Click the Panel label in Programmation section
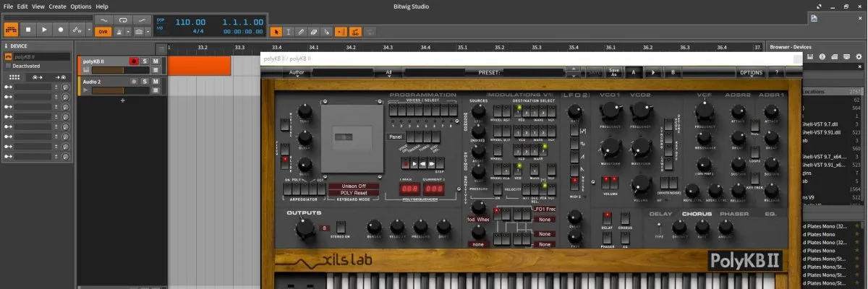Image resolution: width=868 pixels, height=289 pixels. point(395,136)
